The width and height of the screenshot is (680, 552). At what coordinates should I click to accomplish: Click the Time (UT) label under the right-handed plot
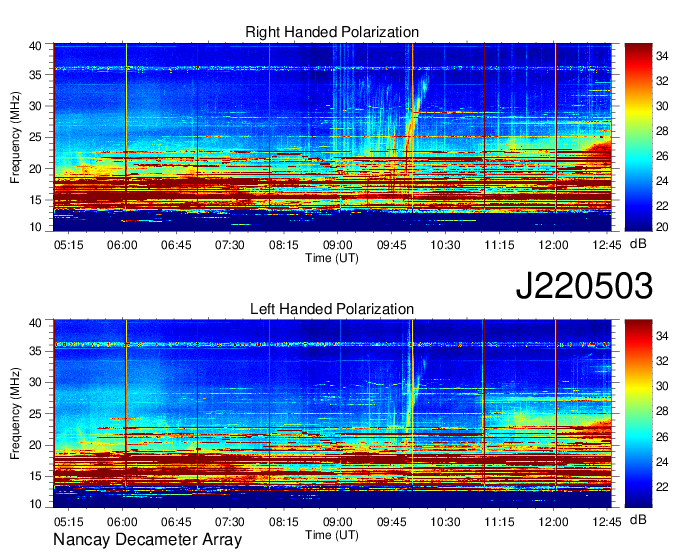point(332,258)
